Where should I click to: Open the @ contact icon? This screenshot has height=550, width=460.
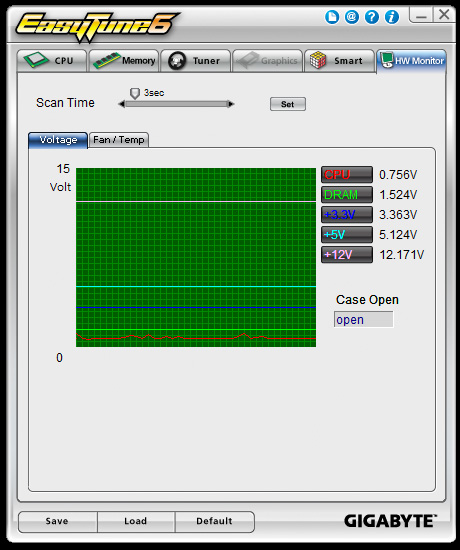pyautogui.click(x=352, y=16)
